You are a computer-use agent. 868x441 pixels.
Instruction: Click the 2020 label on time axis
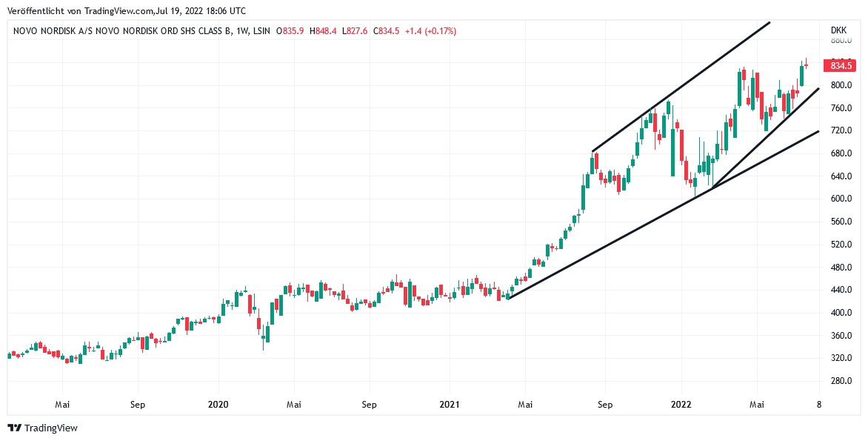click(x=218, y=405)
